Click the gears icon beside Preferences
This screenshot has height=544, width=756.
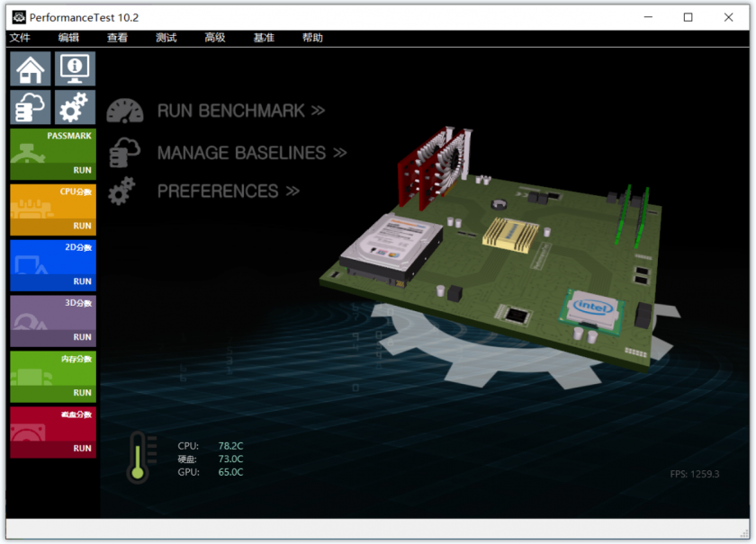click(121, 192)
